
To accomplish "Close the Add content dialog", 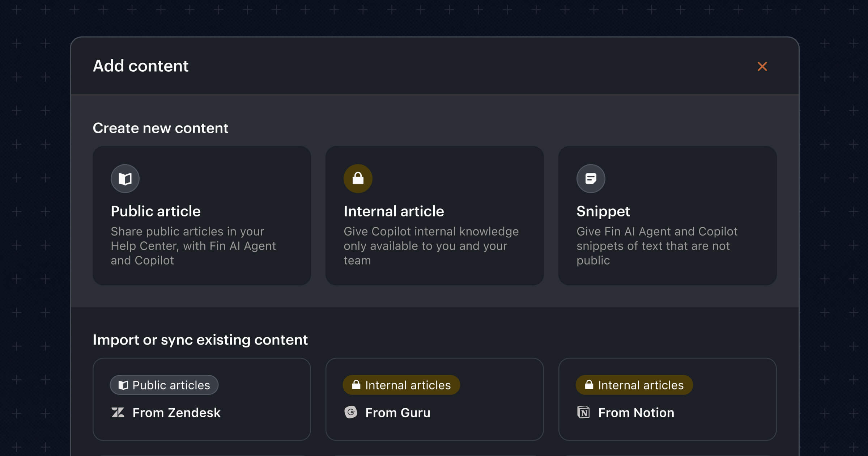I will pos(762,66).
